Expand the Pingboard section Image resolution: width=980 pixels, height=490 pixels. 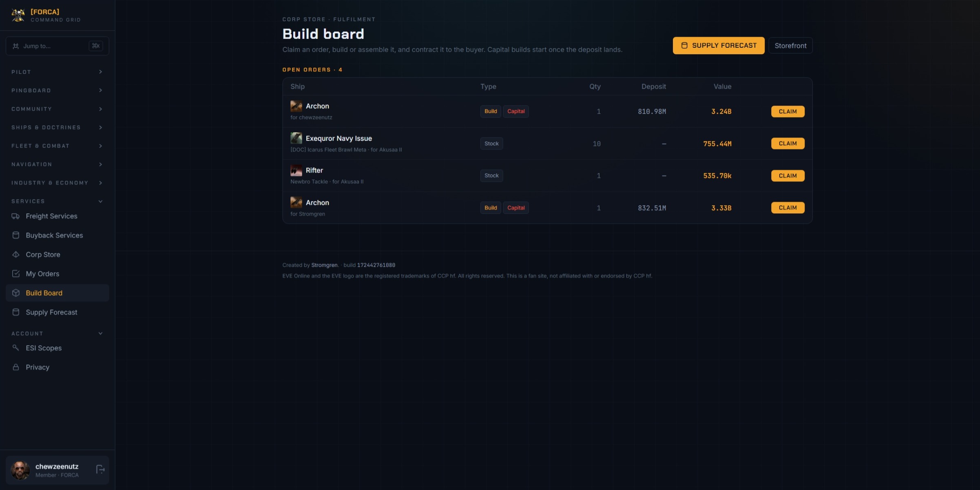57,90
